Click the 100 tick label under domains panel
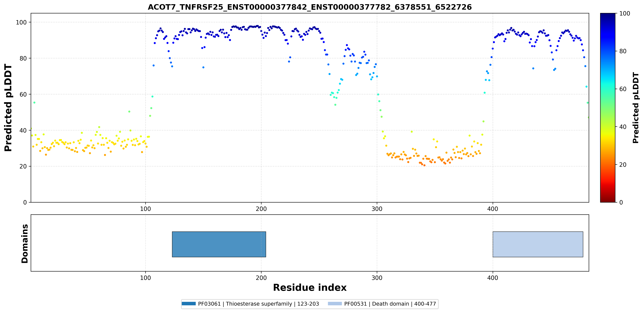The width and height of the screenshot is (644, 313). 145,278
